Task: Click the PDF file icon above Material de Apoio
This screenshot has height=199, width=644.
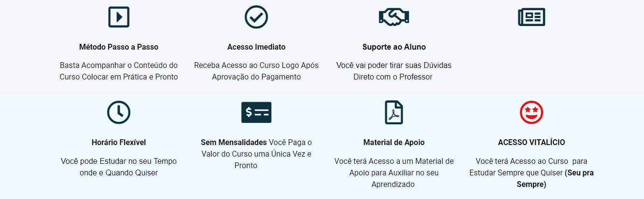Action: (394, 112)
